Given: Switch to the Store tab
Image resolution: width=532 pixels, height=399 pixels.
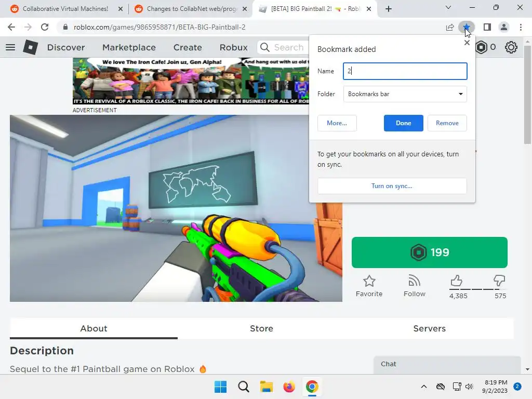Looking at the screenshot, I should [x=262, y=328].
